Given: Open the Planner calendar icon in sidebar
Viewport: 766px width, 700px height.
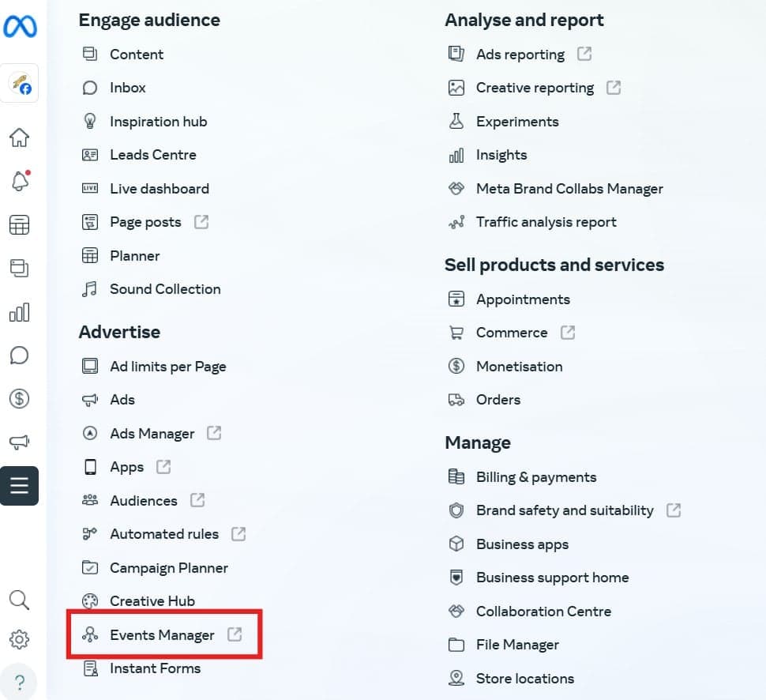Looking at the screenshot, I should [20, 224].
